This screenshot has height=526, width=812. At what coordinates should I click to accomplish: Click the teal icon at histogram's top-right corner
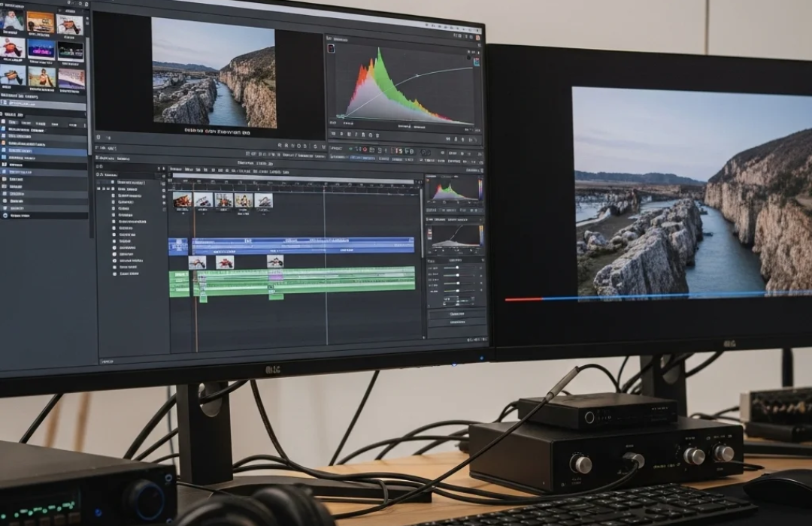[x=475, y=62]
